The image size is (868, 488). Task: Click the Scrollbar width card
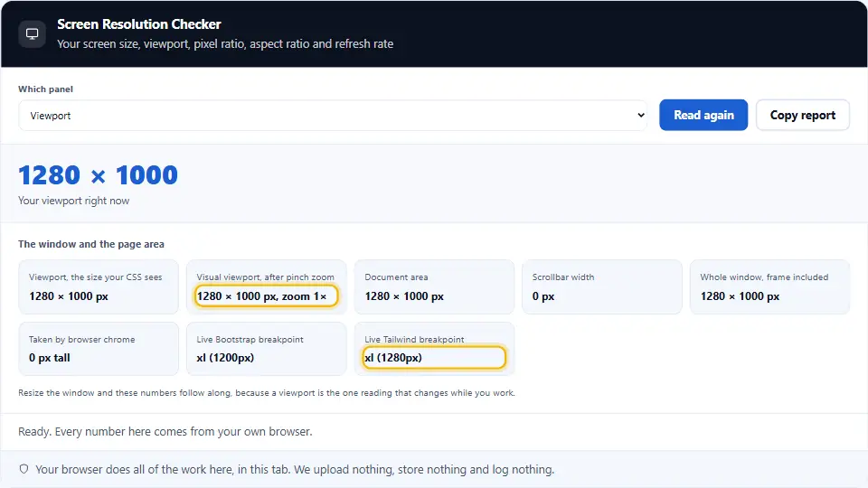click(602, 286)
